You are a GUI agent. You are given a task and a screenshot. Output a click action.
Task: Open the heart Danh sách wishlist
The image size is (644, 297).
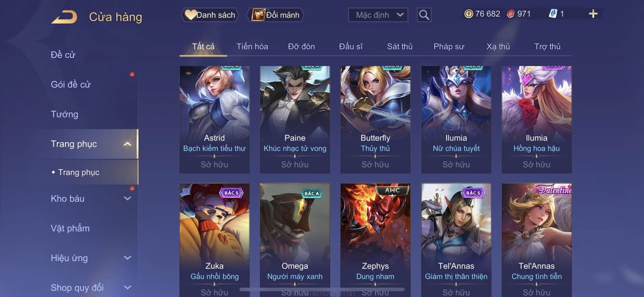[210, 15]
